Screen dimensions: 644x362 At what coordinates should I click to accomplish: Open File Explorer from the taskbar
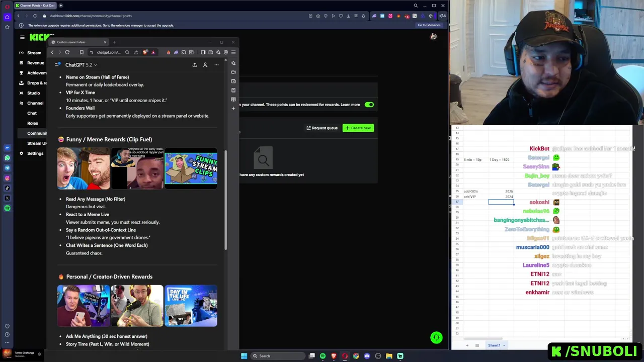(x=389, y=356)
